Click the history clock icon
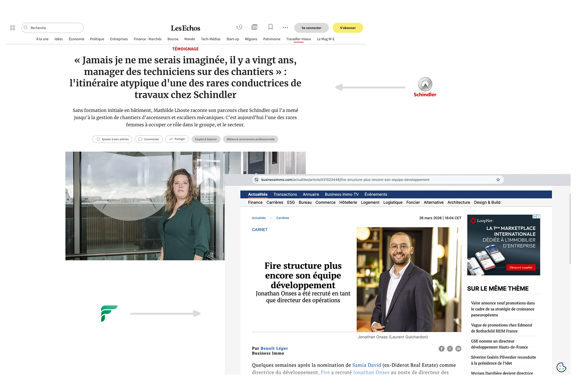This screenshot has height=392, width=588. tap(239, 27)
